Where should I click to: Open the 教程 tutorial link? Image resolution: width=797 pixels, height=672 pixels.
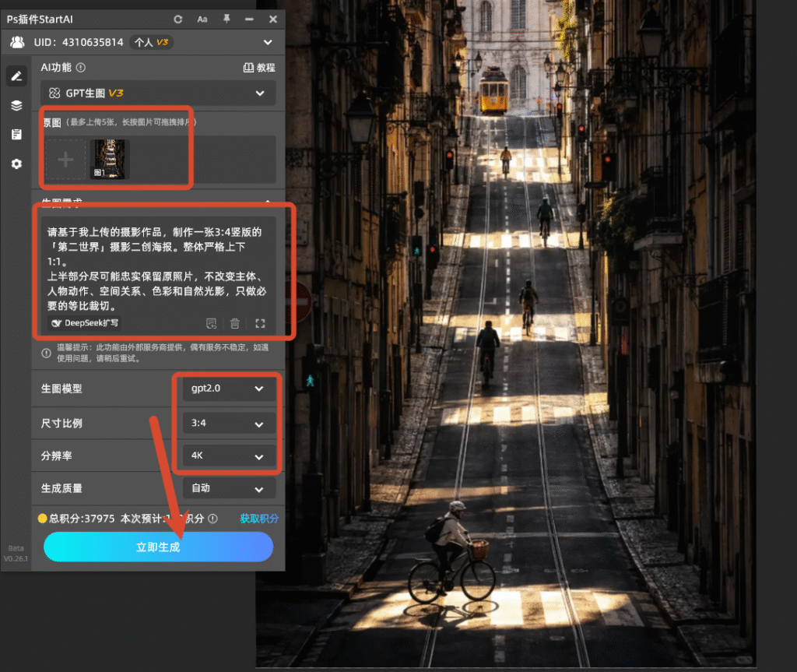click(259, 68)
